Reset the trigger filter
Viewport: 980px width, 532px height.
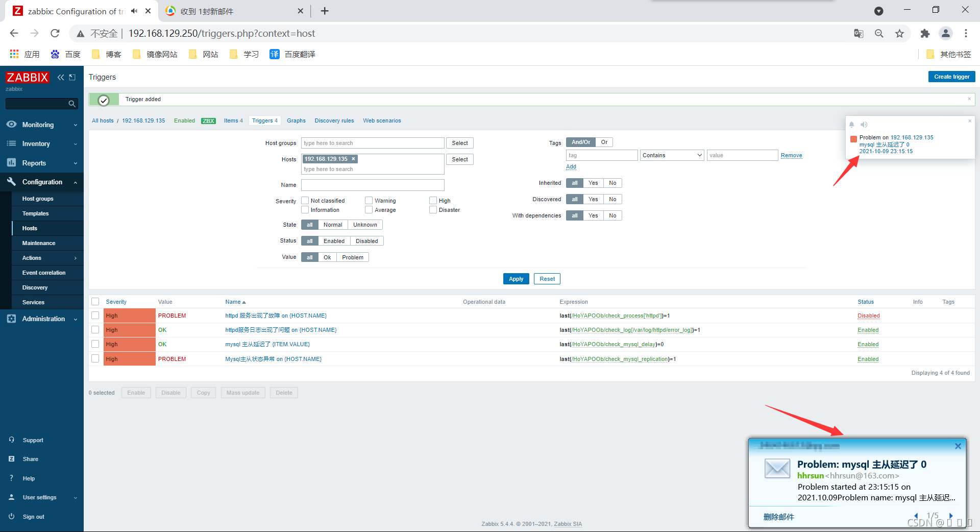(547, 279)
